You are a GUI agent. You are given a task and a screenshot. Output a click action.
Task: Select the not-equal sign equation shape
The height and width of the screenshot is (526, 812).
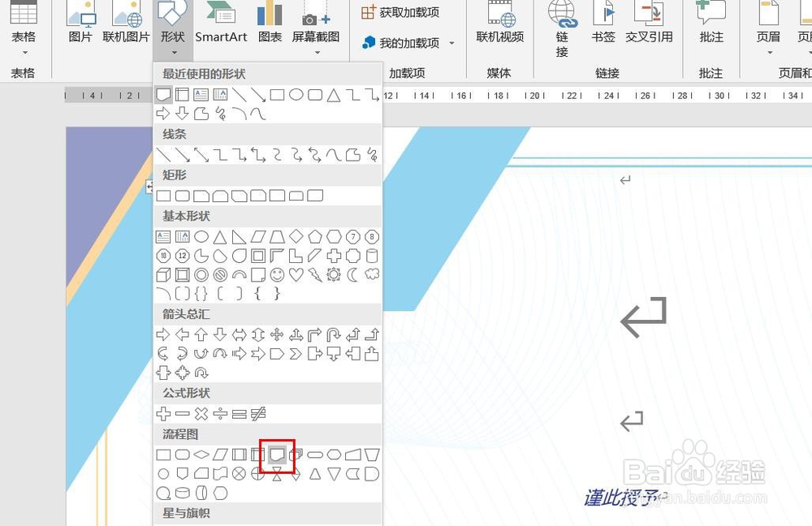pyautogui.click(x=258, y=414)
